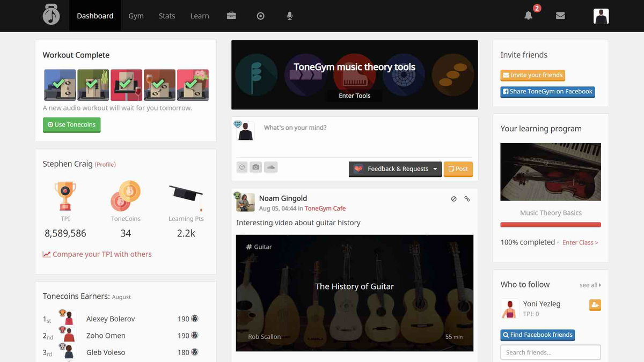644x362 pixels.
Task: Open The History of Guitar video
Action: (x=355, y=293)
